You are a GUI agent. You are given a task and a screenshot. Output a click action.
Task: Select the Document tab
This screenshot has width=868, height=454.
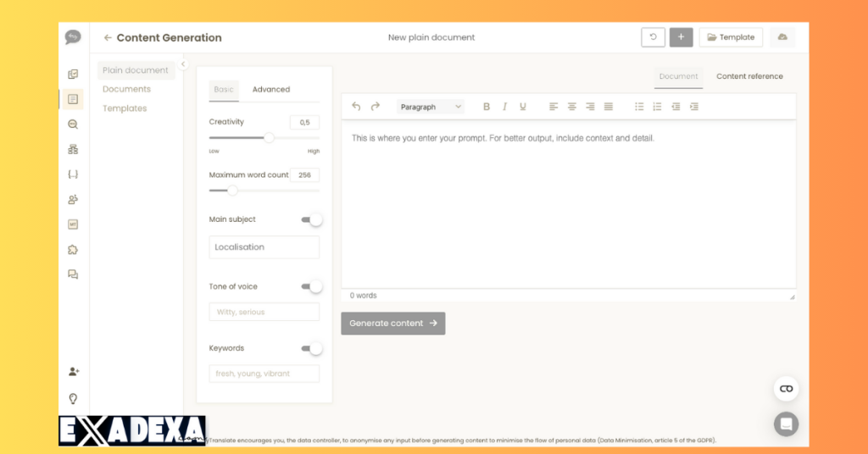(679, 76)
